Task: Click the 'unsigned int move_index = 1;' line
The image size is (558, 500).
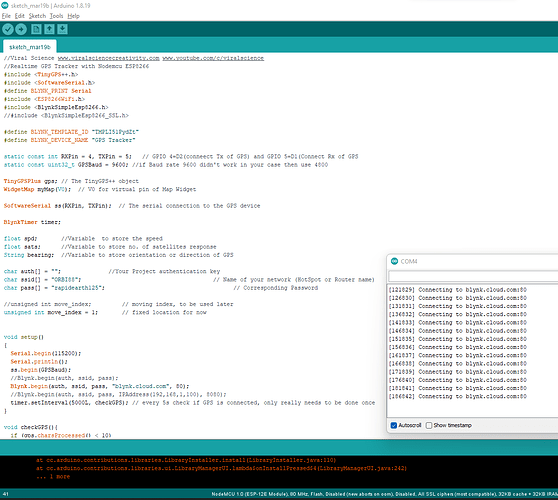Action: point(105,312)
